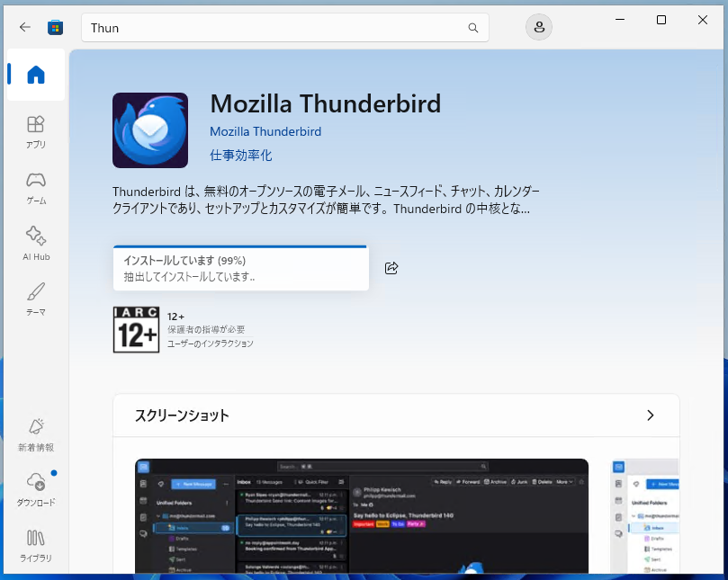The image size is (728, 580).
Task: Click the search field containing Thun
Action: pos(285,28)
